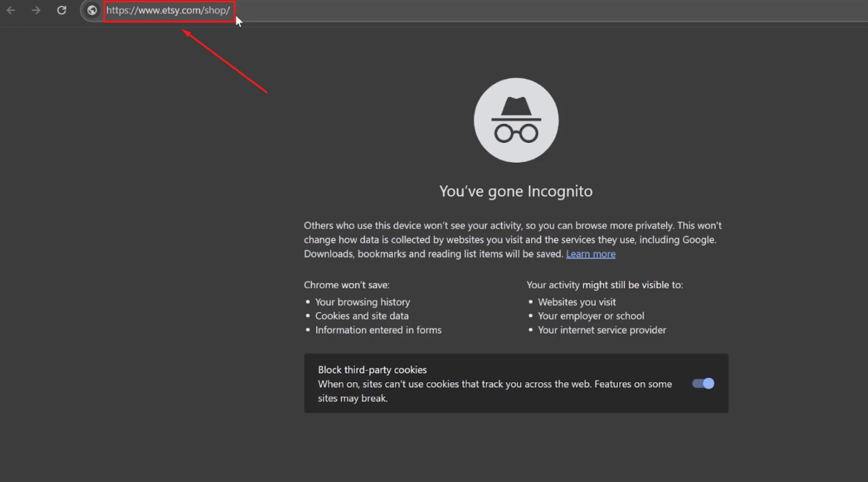Click "Your internet service provider" list item
This screenshot has height=482, width=868.
tap(602, 330)
